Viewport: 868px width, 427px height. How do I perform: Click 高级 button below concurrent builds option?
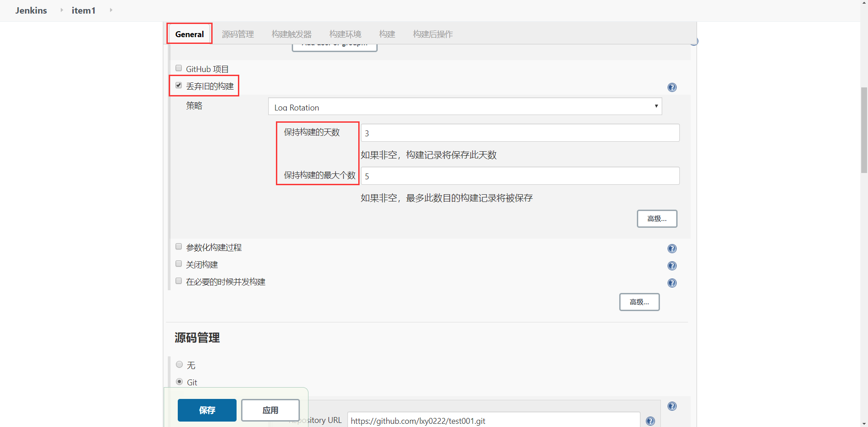[x=640, y=302]
